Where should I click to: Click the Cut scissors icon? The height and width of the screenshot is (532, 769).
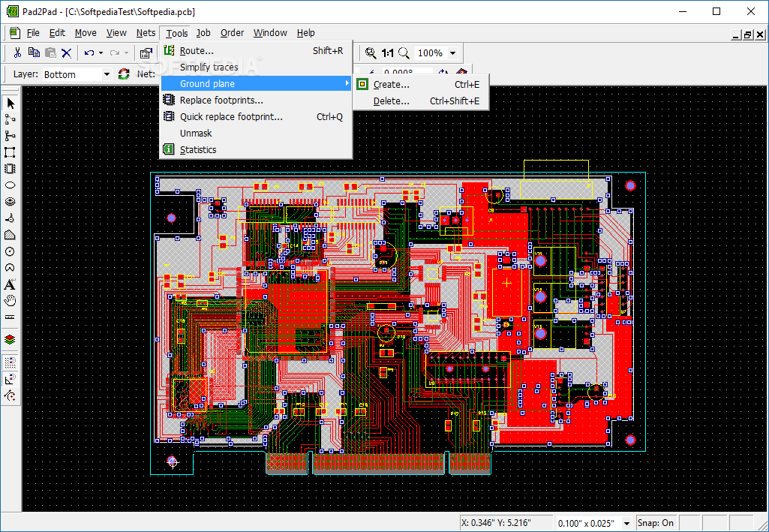pos(17,53)
